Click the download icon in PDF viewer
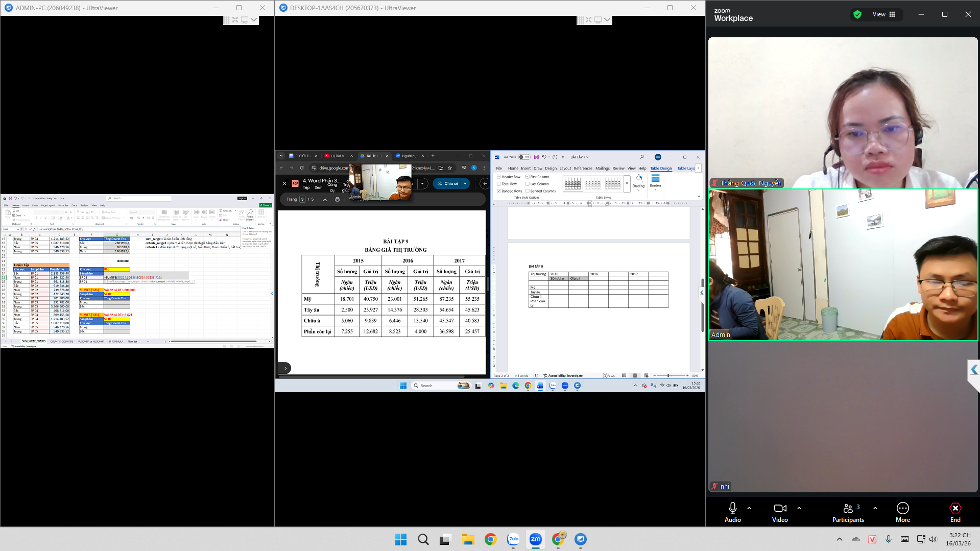 (325, 199)
